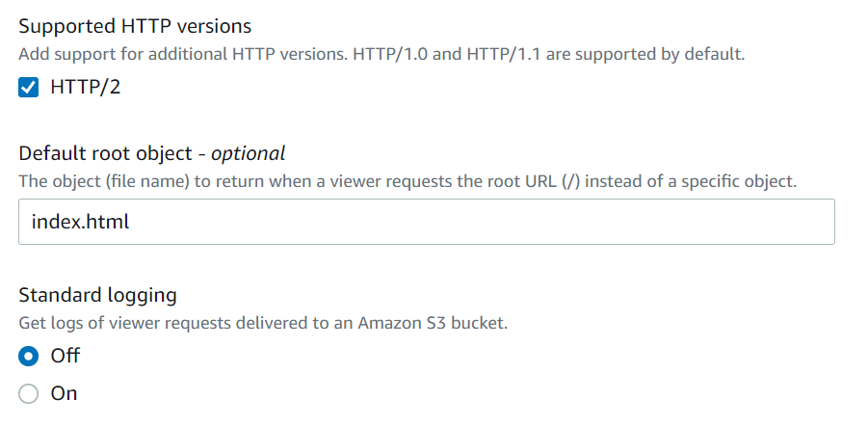Focus the Default root object input field
Image resolution: width=868 pixels, height=427 pixels.
click(426, 222)
